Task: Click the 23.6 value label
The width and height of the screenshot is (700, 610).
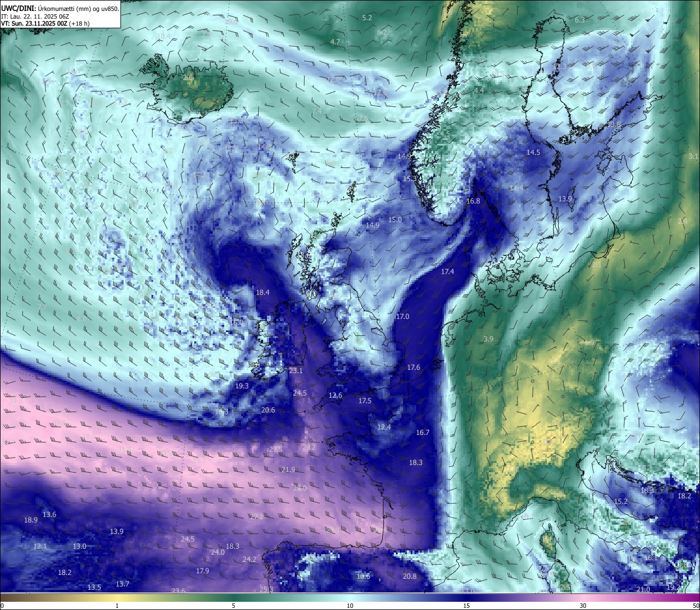Action: (178, 591)
